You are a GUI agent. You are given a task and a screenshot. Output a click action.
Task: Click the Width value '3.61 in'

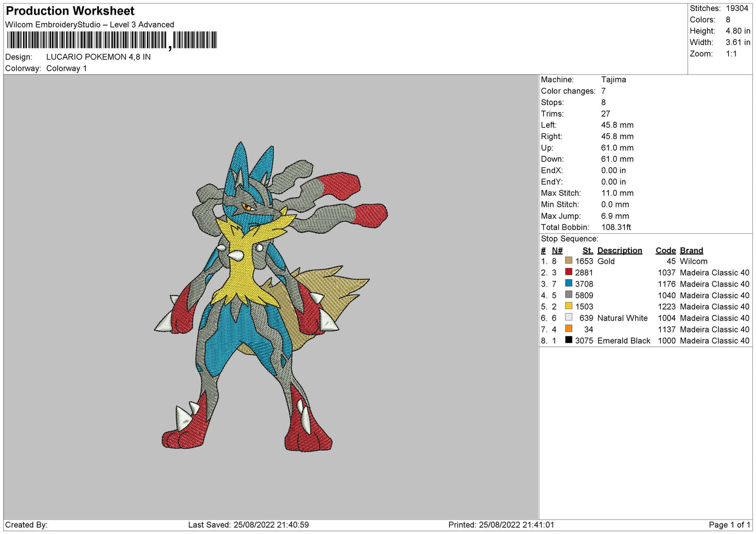point(738,42)
